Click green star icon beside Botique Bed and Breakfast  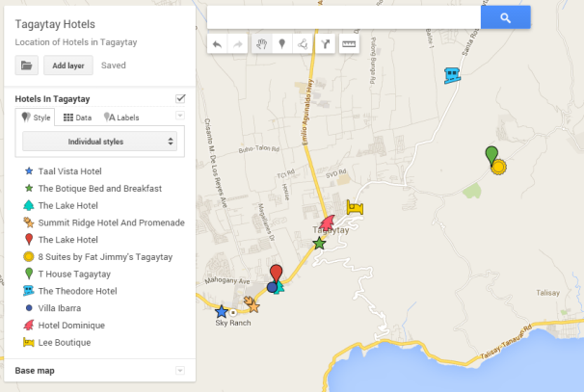point(29,189)
